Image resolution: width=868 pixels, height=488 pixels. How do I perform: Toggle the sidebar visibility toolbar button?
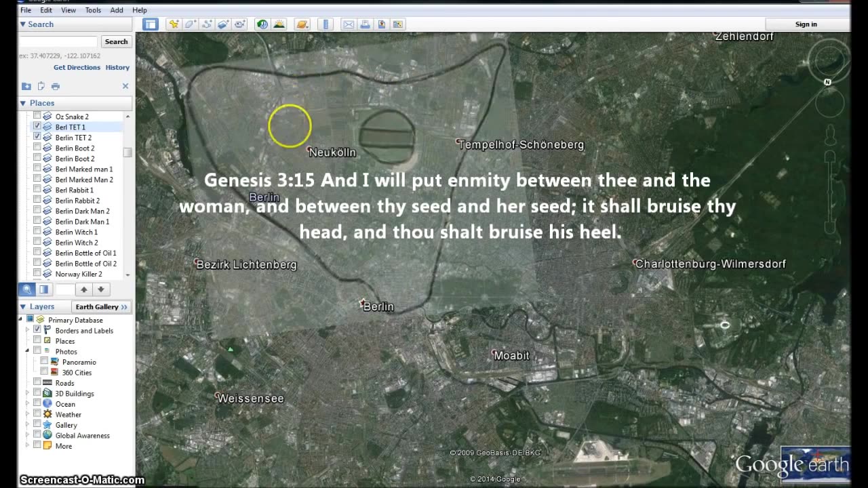151,24
